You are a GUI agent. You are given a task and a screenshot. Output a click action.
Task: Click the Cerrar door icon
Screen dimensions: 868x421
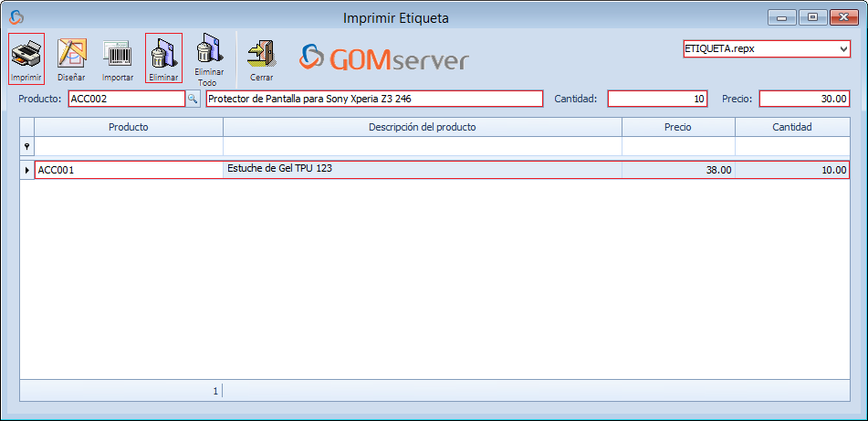pyautogui.click(x=261, y=58)
